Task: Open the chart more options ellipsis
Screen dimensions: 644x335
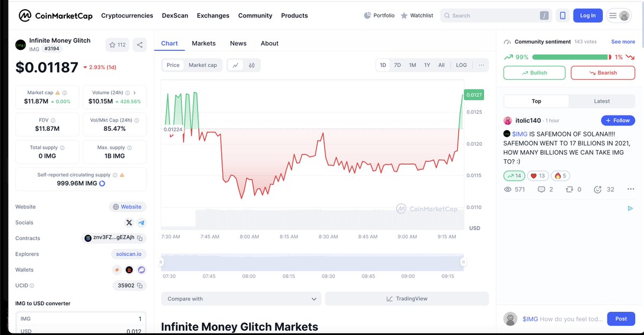Action: click(481, 65)
